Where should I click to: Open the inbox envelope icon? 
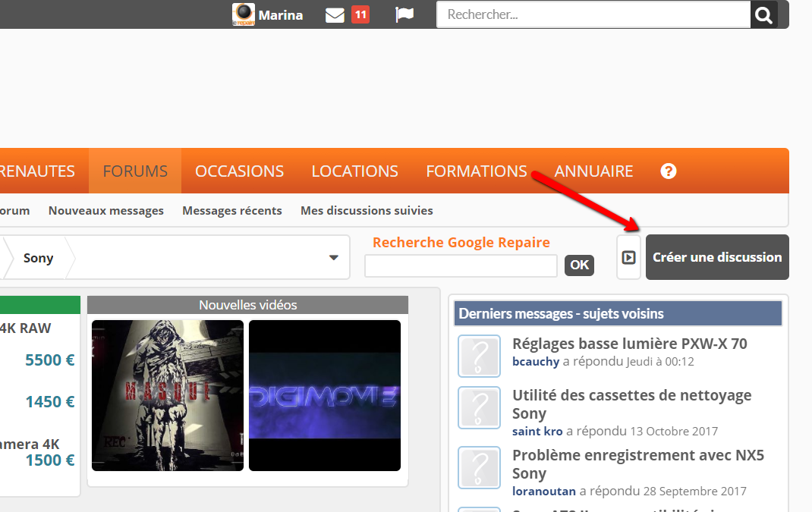[335, 15]
